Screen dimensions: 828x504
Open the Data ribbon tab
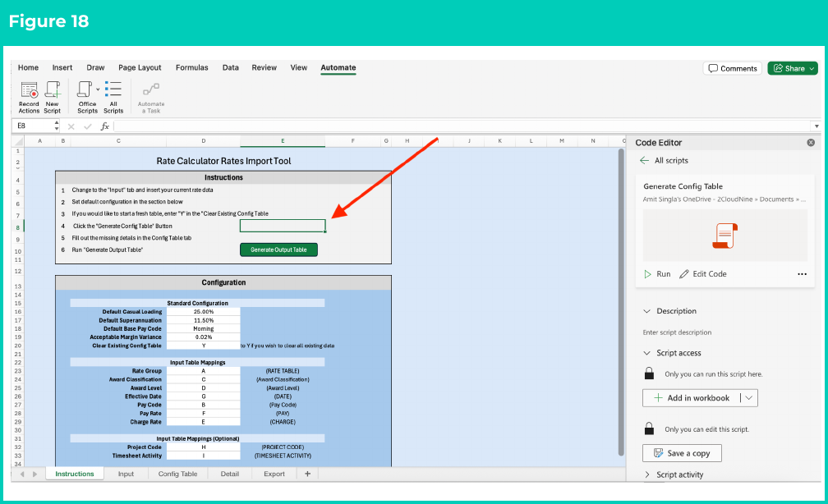[230, 67]
